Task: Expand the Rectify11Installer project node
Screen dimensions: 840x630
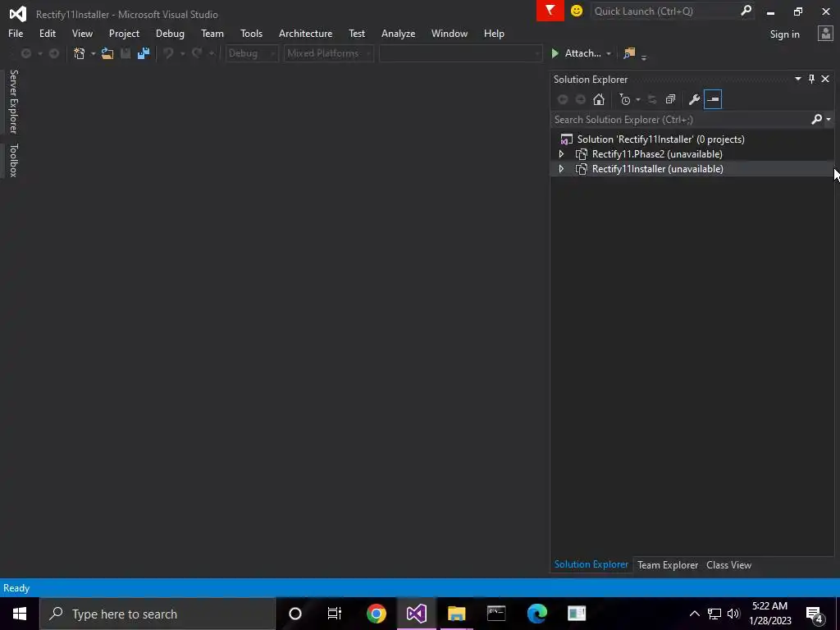Action: pyautogui.click(x=561, y=169)
